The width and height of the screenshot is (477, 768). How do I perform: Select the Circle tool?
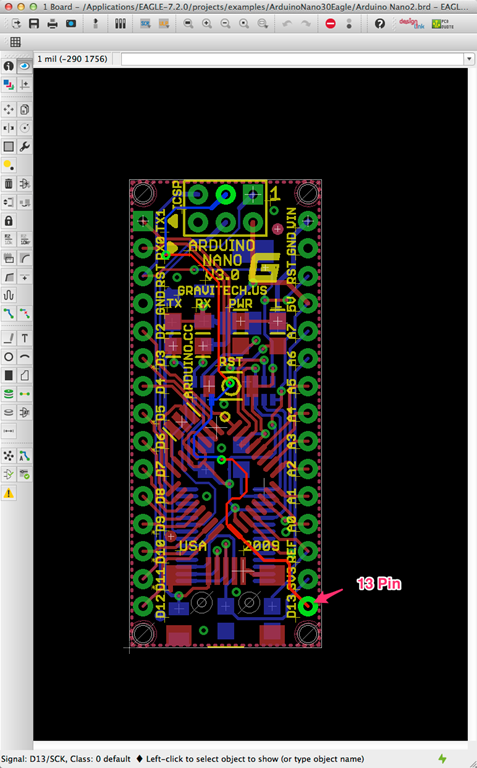(x=9, y=357)
